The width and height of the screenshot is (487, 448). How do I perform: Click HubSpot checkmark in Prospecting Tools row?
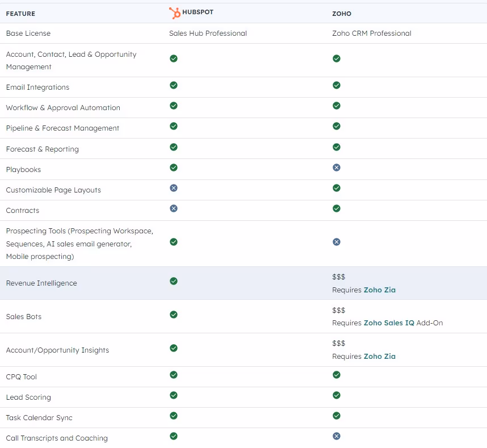click(174, 242)
